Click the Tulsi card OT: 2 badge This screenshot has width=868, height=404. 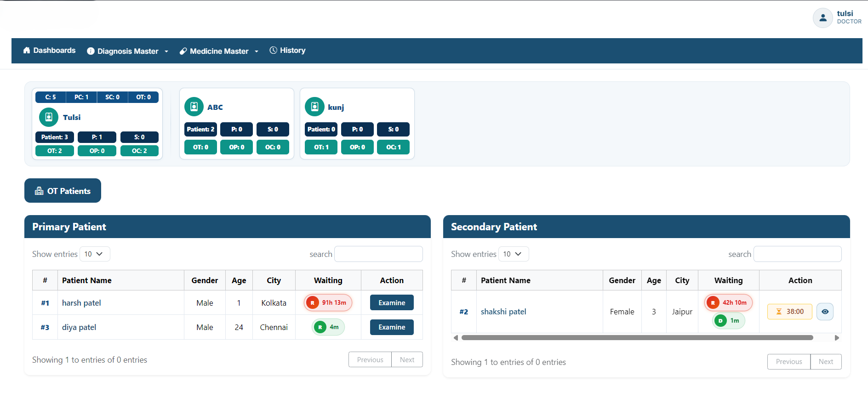point(55,151)
